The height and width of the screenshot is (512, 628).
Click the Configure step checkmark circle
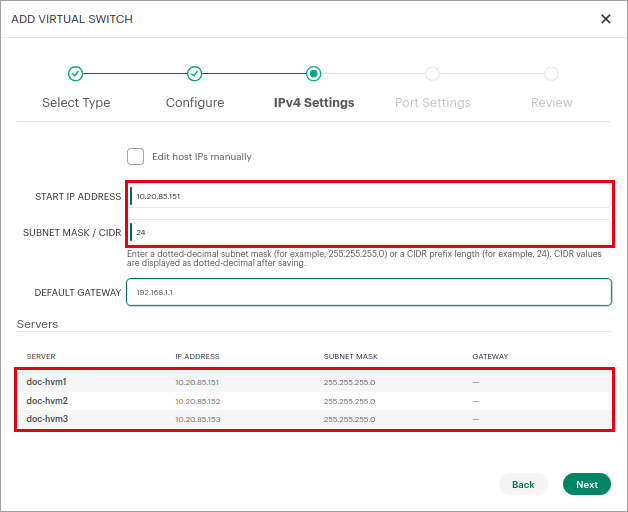point(194,74)
